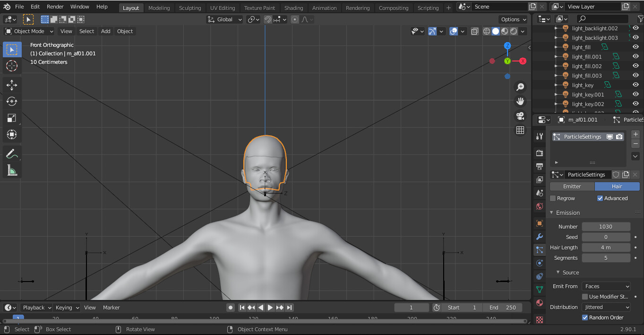Uncheck the Random Order checkbox
The image size is (644, 335).
[x=585, y=317]
